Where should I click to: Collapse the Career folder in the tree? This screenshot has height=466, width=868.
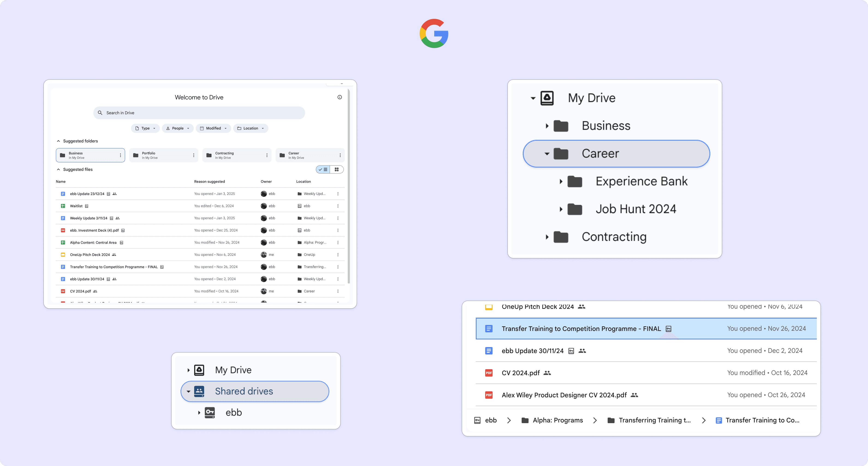[x=547, y=154]
